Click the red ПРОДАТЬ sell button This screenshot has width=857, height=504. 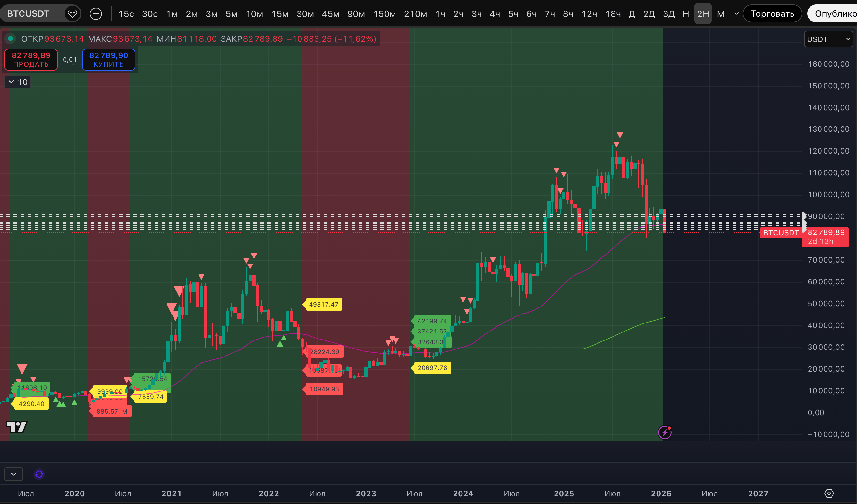click(x=31, y=60)
